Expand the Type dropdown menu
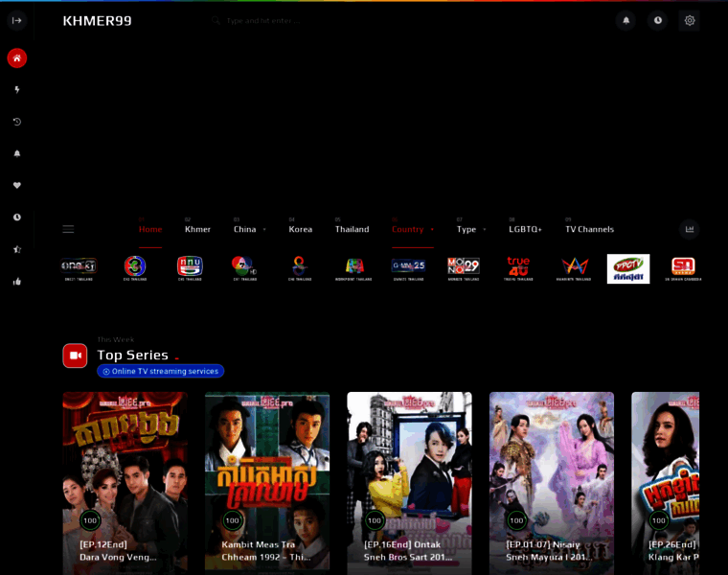Viewport: 728px width, 575px height. click(470, 229)
